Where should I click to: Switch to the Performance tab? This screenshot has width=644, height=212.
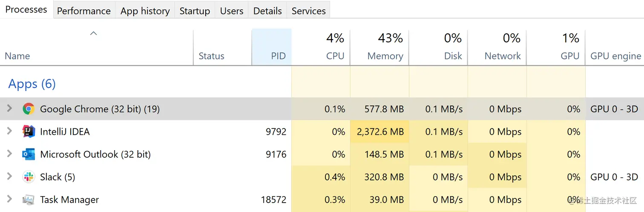pos(83,11)
